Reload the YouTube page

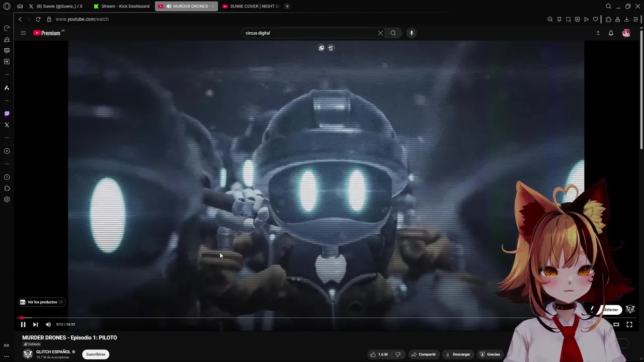pos(38,19)
